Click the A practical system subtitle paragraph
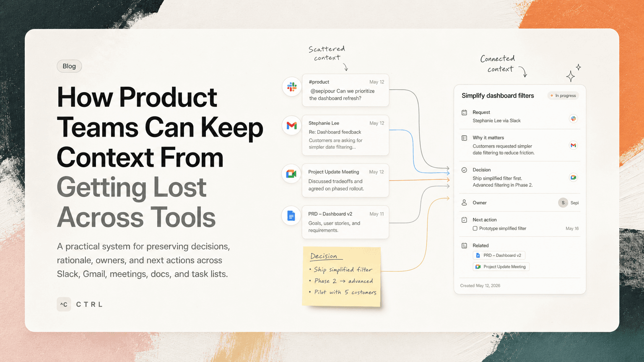This screenshot has height=362, width=644. tap(143, 260)
